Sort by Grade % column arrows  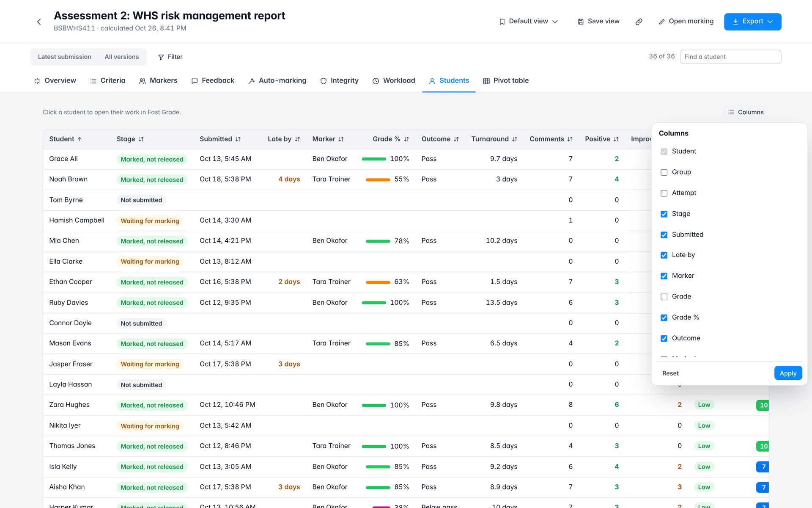point(406,139)
